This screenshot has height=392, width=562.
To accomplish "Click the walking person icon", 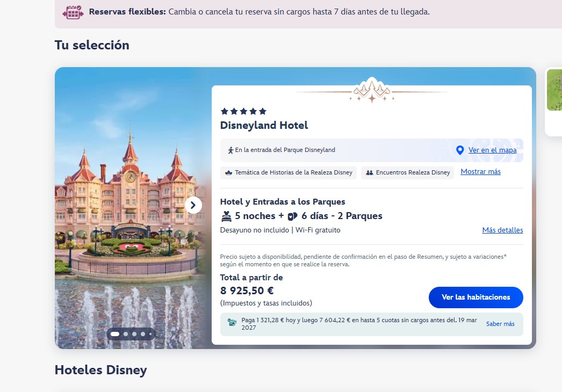I will pyautogui.click(x=230, y=150).
